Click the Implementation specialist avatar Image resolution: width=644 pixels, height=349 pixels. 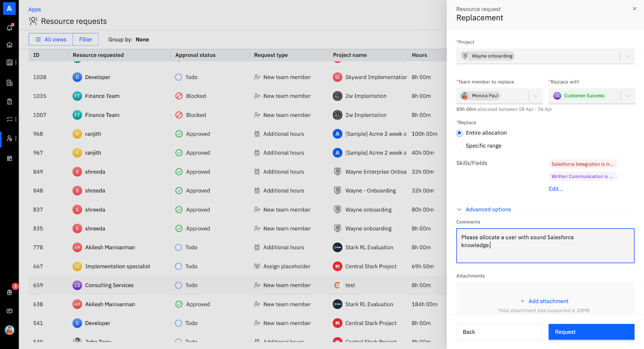(x=77, y=266)
